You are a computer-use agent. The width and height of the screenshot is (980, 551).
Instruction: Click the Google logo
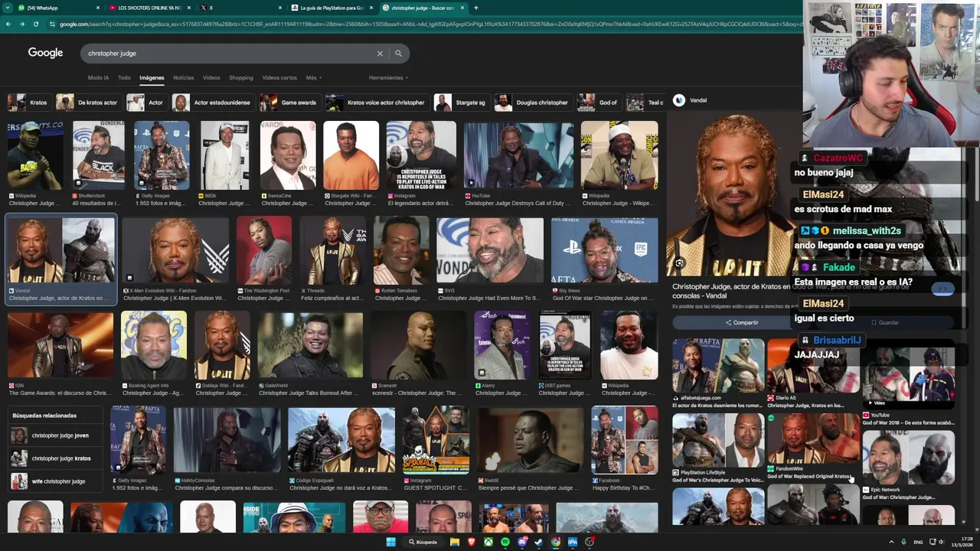pyautogui.click(x=45, y=53)
